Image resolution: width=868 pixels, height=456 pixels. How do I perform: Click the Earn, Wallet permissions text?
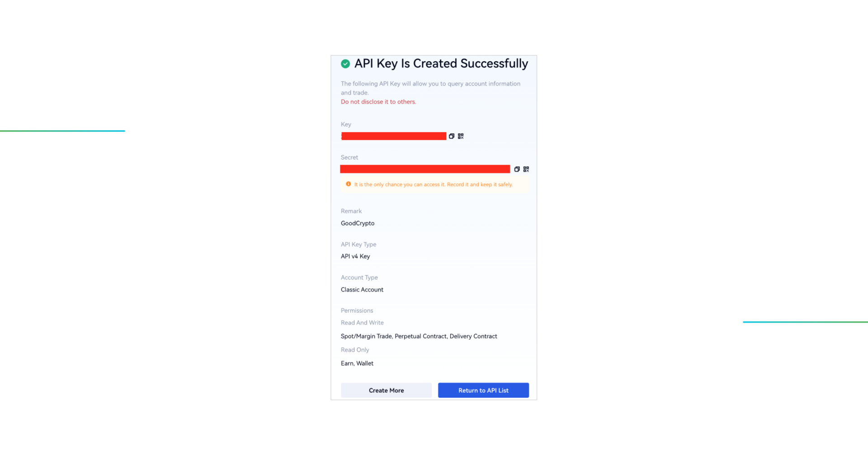point(357,363)
